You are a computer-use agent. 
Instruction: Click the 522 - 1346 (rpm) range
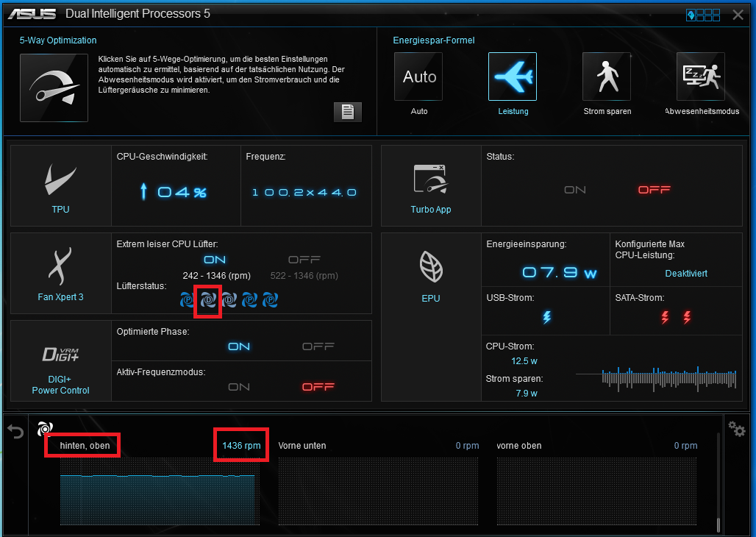point(304,276)
